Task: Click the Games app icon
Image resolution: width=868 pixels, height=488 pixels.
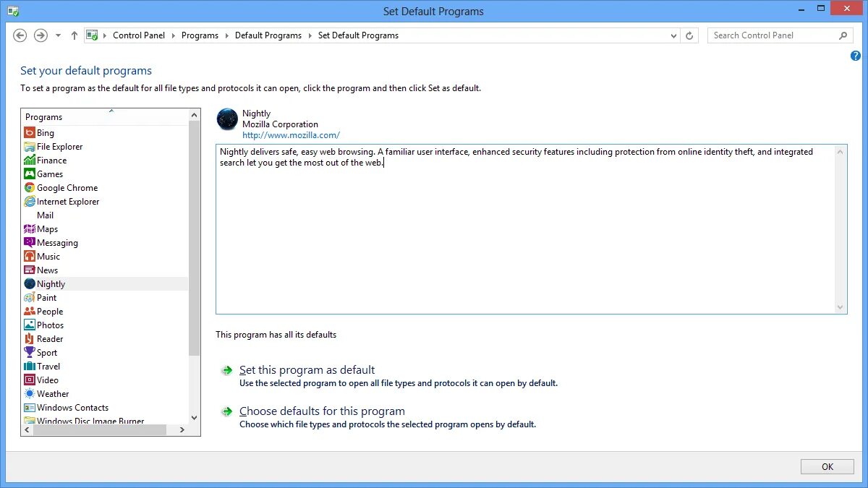Action: 30,174
